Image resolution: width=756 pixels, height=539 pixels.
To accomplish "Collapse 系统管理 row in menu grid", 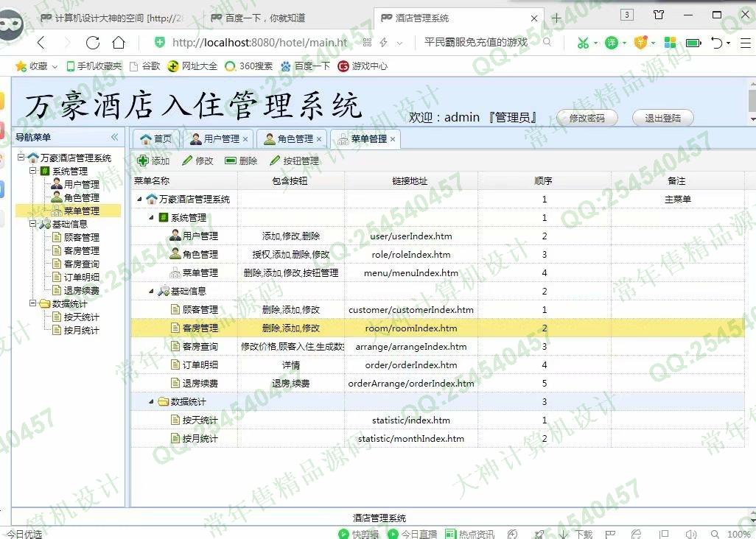I will [151, 218].
